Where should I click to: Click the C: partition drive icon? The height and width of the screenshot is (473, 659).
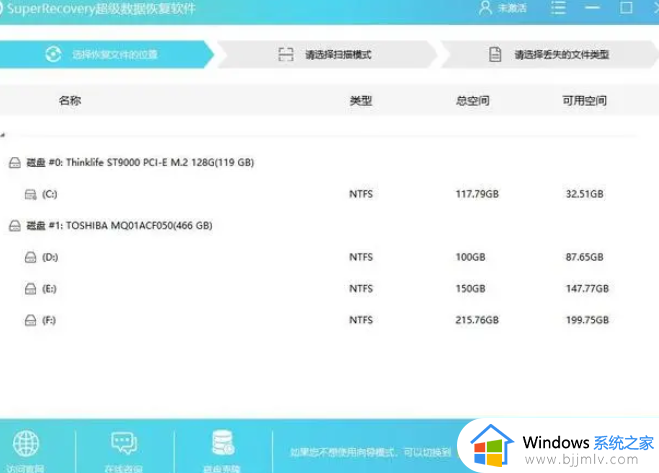click(31, 194)
